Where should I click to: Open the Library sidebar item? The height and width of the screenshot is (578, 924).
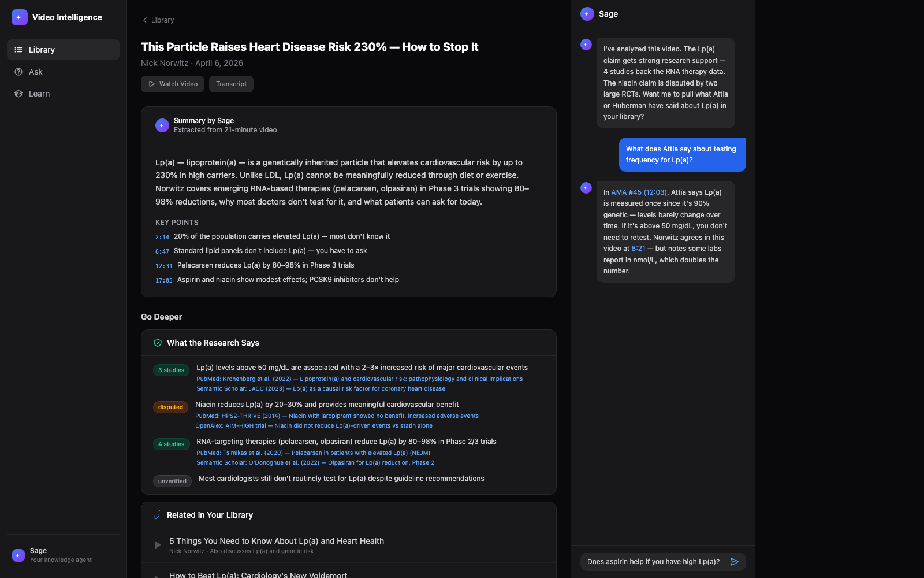tap(63, 50)
